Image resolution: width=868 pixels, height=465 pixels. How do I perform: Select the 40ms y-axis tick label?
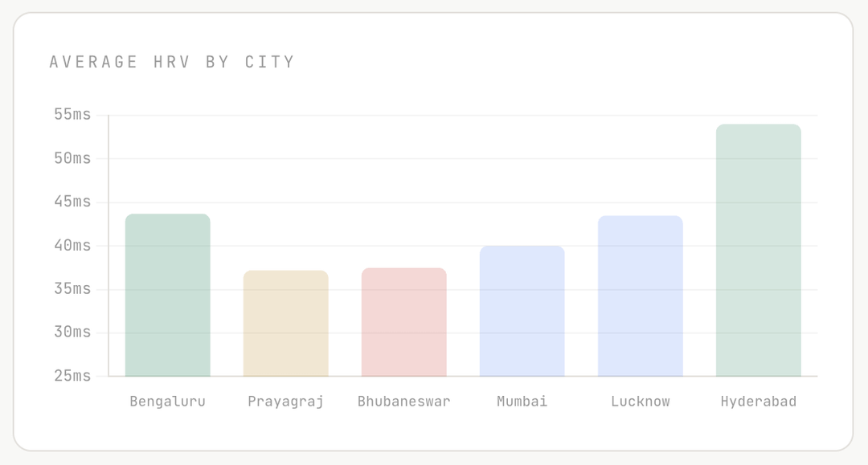tap(72, 246)
